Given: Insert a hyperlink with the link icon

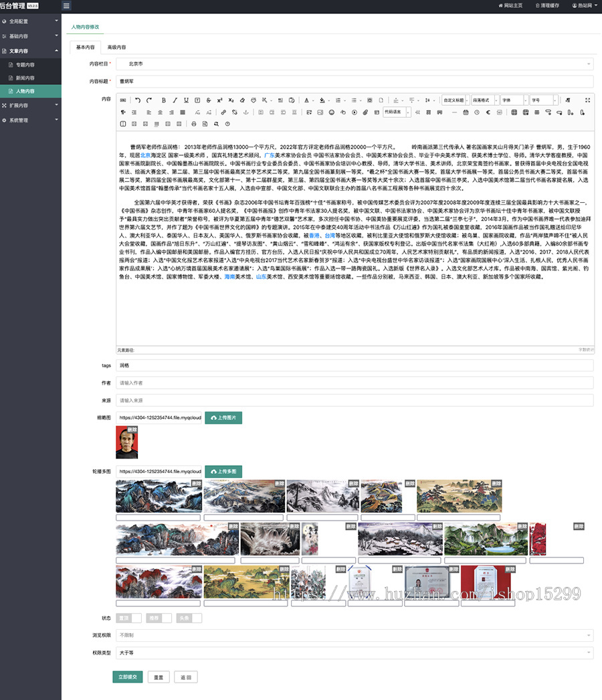Looking at the screenshot, I should tap(223, 112).
